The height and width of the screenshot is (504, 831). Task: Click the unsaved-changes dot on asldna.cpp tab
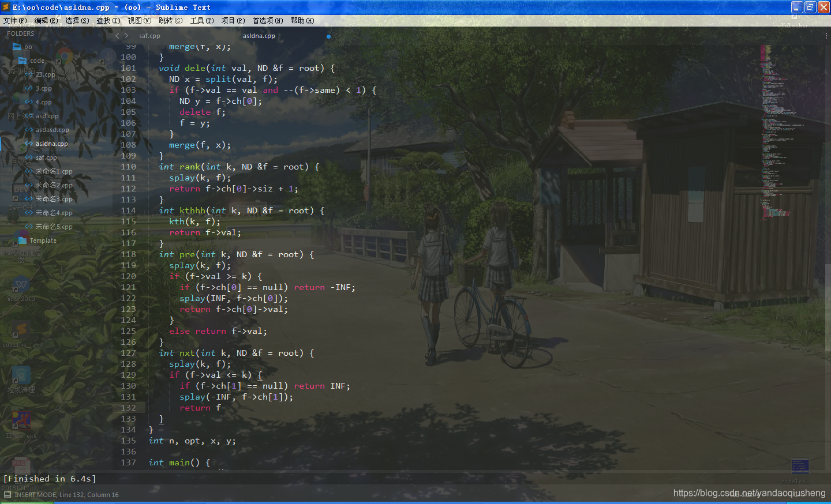(x=328, y=36)
